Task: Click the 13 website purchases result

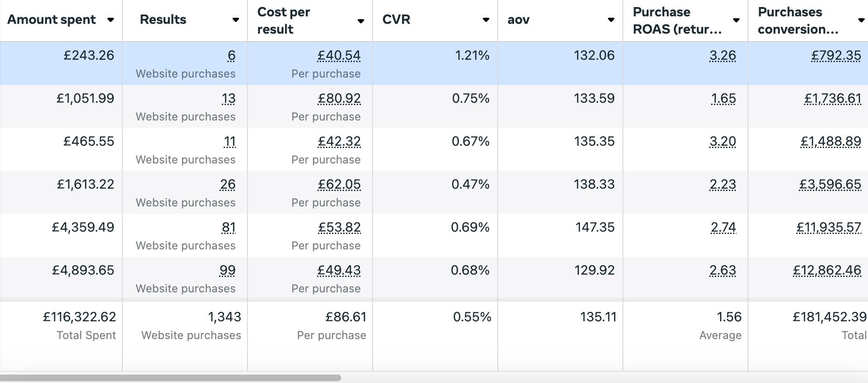Action: point(228,99)
